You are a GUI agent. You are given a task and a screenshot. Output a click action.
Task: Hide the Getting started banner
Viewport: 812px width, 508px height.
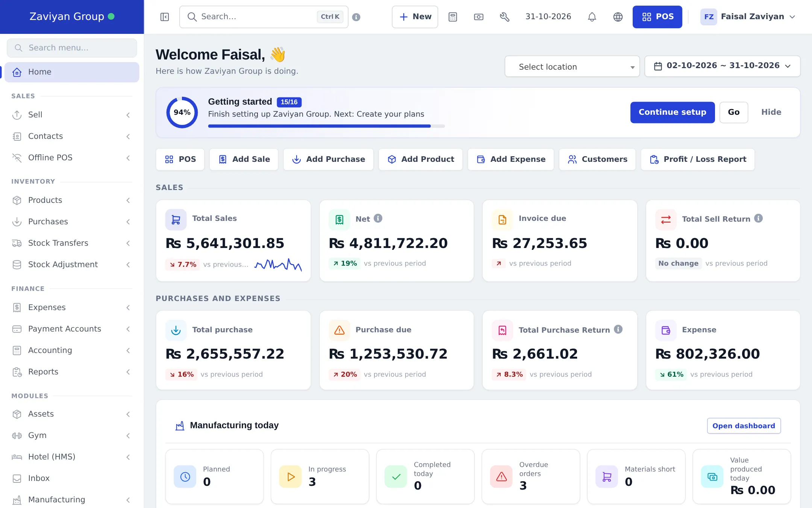(x=771, y=112)
